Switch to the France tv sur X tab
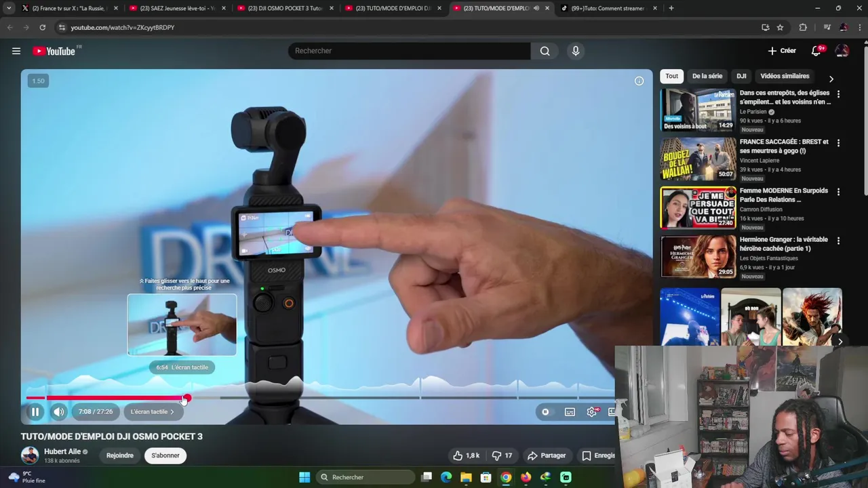The width and height of the screenshot is (868, 488). pyautogui.click(x=69, y=8)
